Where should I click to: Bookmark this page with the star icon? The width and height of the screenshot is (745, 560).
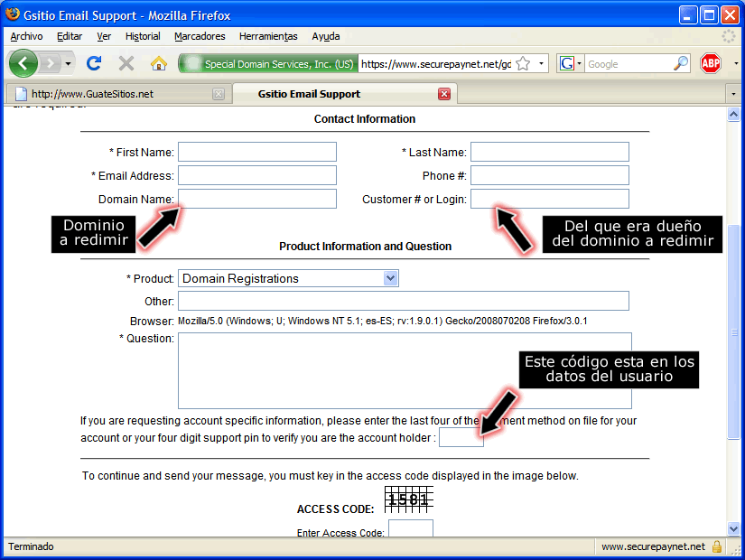(x=523, y=63)
